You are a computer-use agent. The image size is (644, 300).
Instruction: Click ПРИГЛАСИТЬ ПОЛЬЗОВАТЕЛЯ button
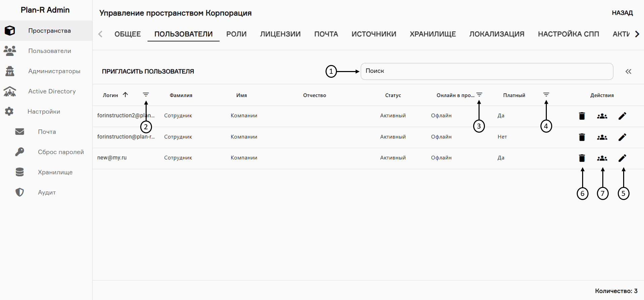[x=148, y=71]
